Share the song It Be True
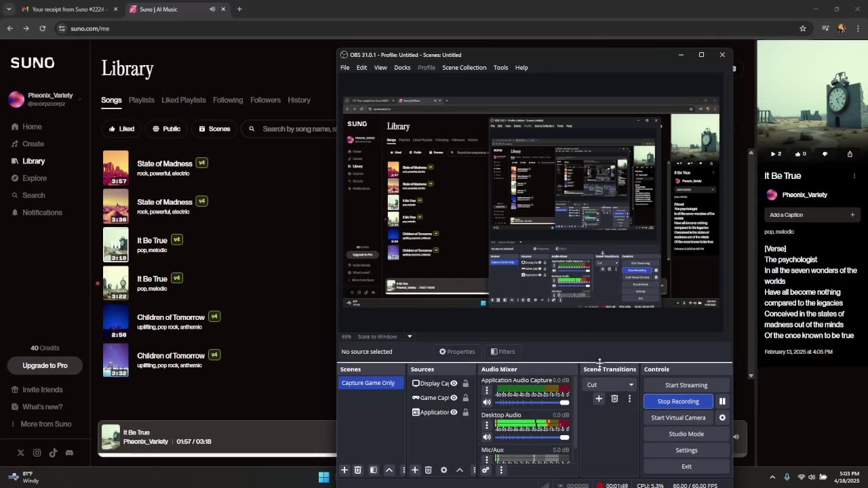 click(850, 154)
